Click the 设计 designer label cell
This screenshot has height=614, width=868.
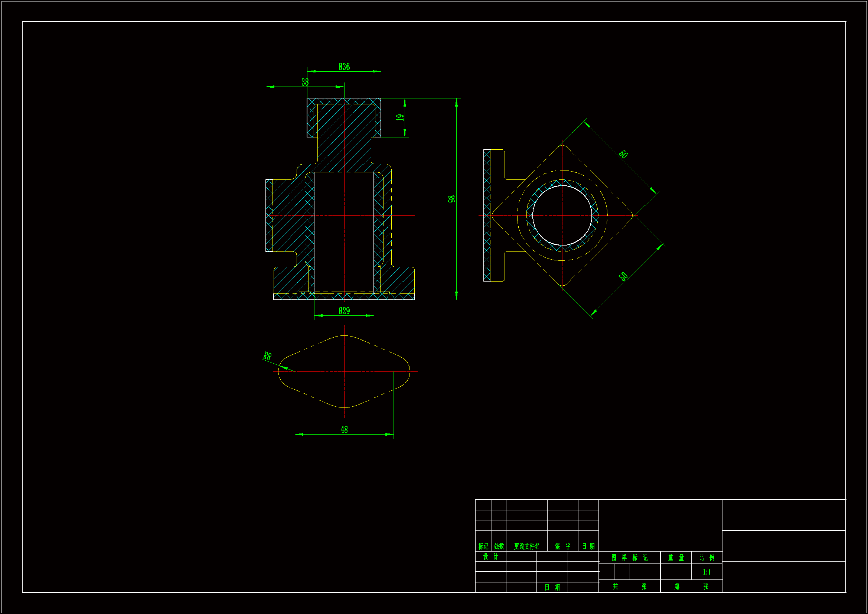point(490,556)
